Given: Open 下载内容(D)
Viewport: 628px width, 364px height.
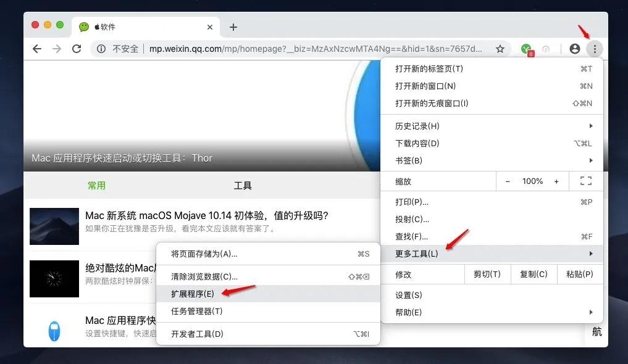Looking at the screenshot, I should point(492,143).
